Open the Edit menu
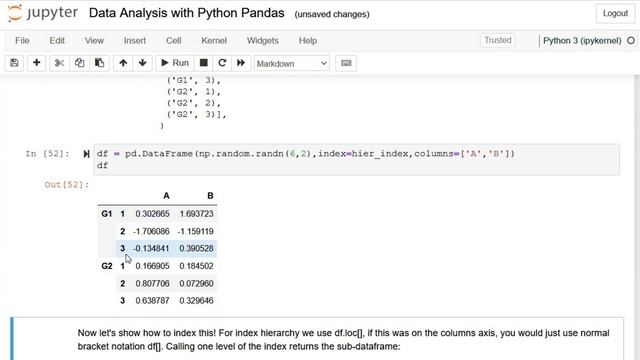The width and height of the screenshot is (640, 360). click(x=57, y=40)
